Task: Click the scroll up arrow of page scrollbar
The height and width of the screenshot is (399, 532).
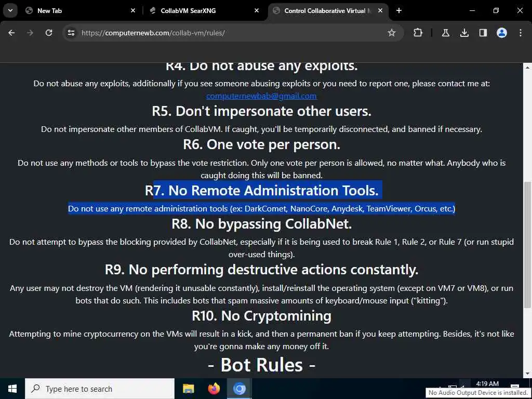Action: click(x=528, y=68)
